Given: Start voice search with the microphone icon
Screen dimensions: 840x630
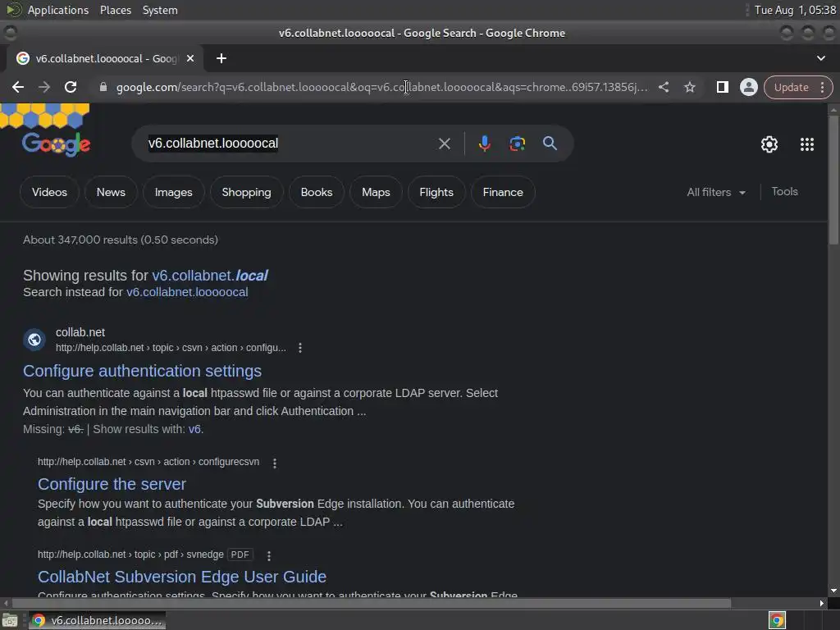Looking at the screenshot, I should tap(484, 144).
